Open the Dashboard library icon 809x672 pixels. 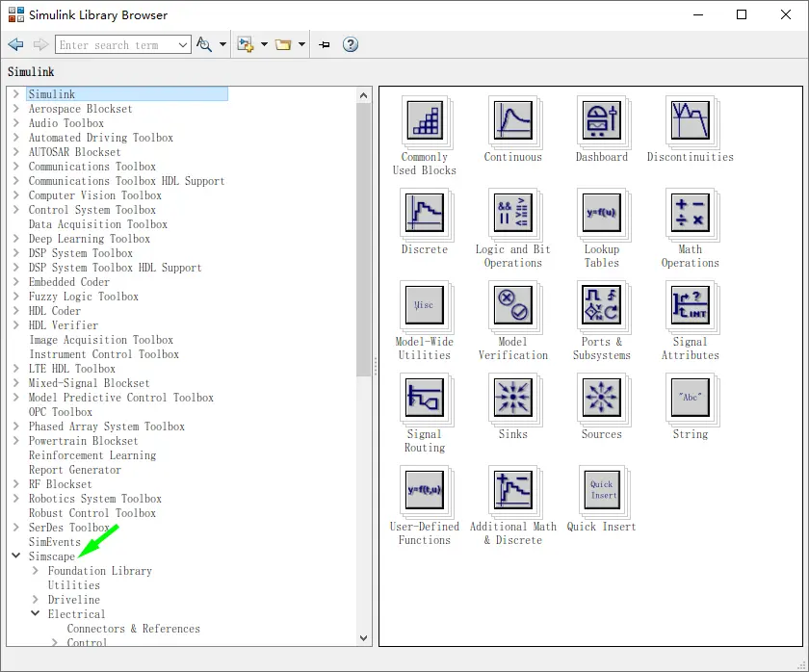tap(602, 120)
